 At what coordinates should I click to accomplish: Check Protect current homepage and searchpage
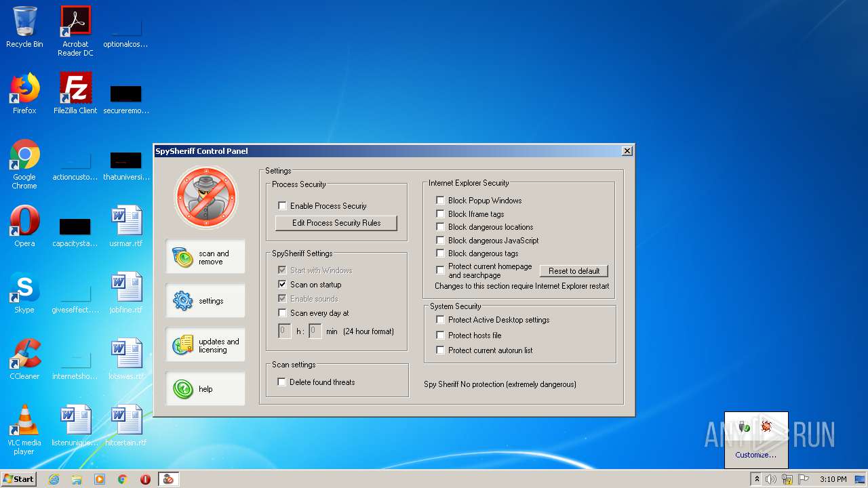pos(440,270)
